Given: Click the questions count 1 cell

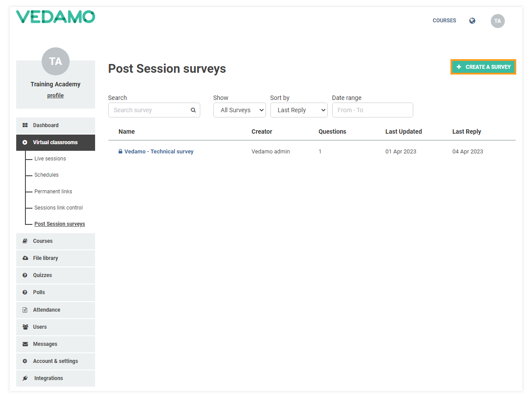Looking at the screenshot, I should [320, 151].
